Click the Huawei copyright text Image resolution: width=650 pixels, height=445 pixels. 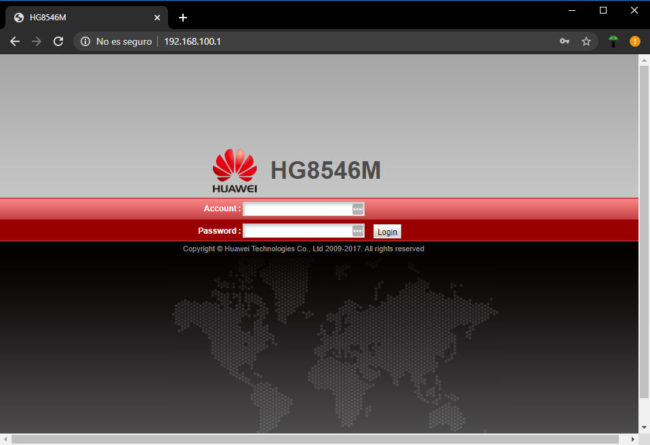303,249
